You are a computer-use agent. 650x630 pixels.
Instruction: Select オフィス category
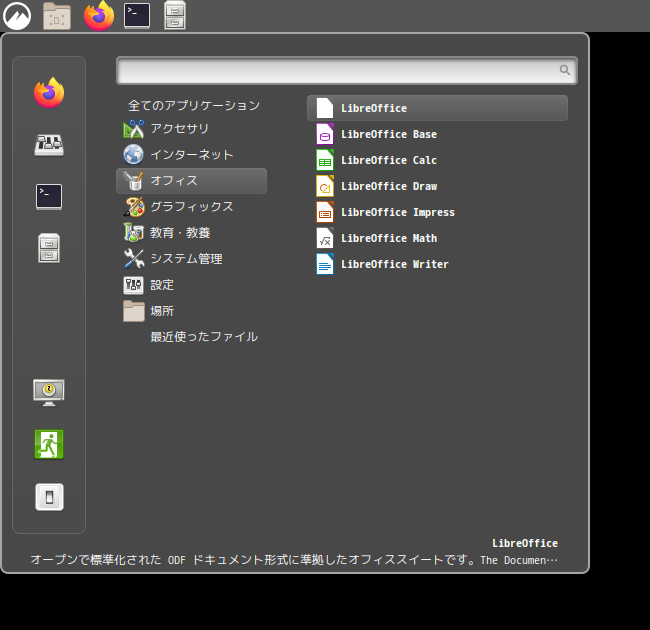pyautogui.click(x=192, y=181)
